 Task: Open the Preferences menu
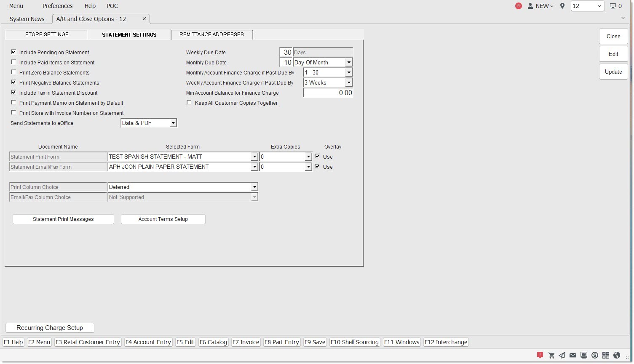57,6
